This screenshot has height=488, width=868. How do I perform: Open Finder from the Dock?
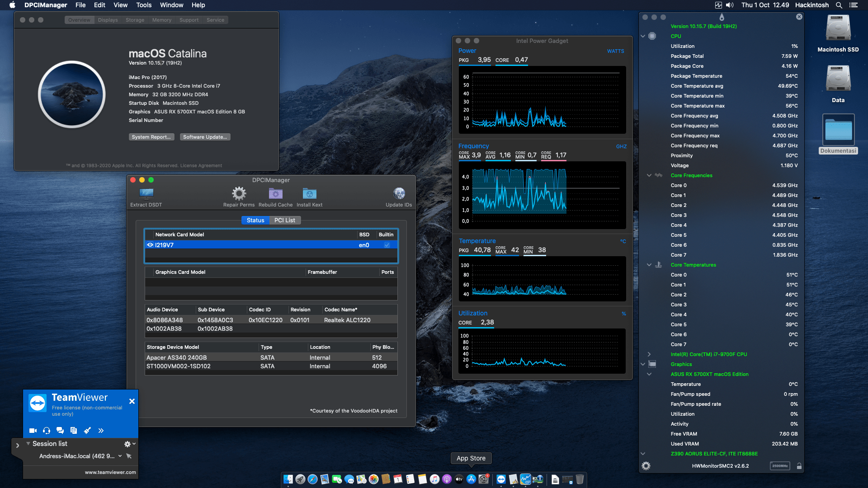pos(288,479)
